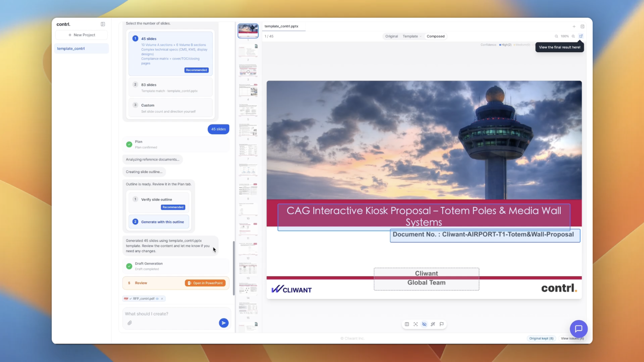644x362 pixels.
Task: Open the external result link icon
Action: point(581,36)
